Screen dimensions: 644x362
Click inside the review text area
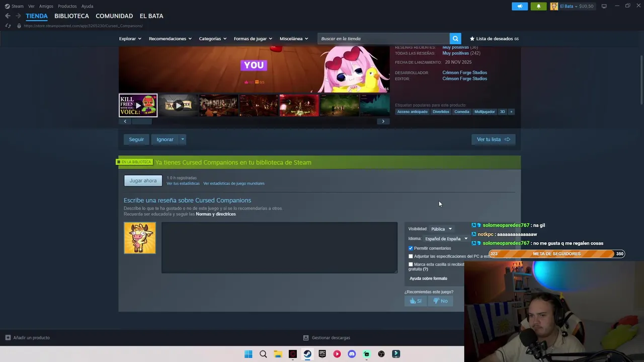(x=279, y=248)
